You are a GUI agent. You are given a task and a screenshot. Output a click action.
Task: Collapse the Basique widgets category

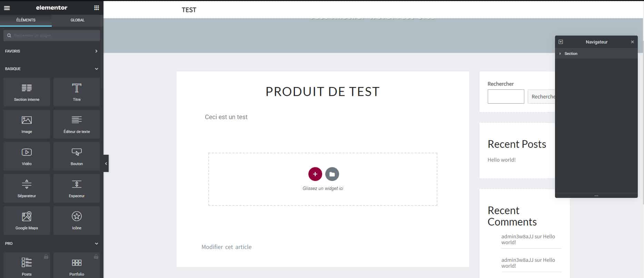[51, 69]
